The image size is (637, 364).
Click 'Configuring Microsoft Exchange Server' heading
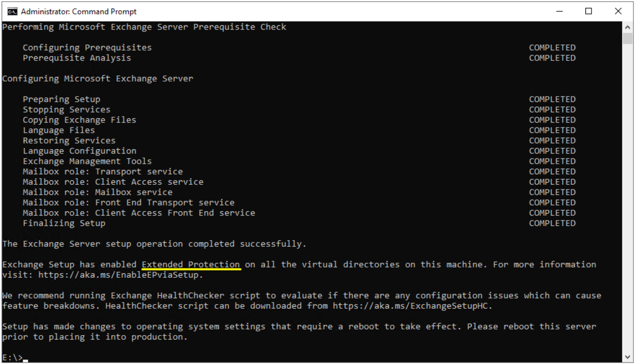[98, 78]
